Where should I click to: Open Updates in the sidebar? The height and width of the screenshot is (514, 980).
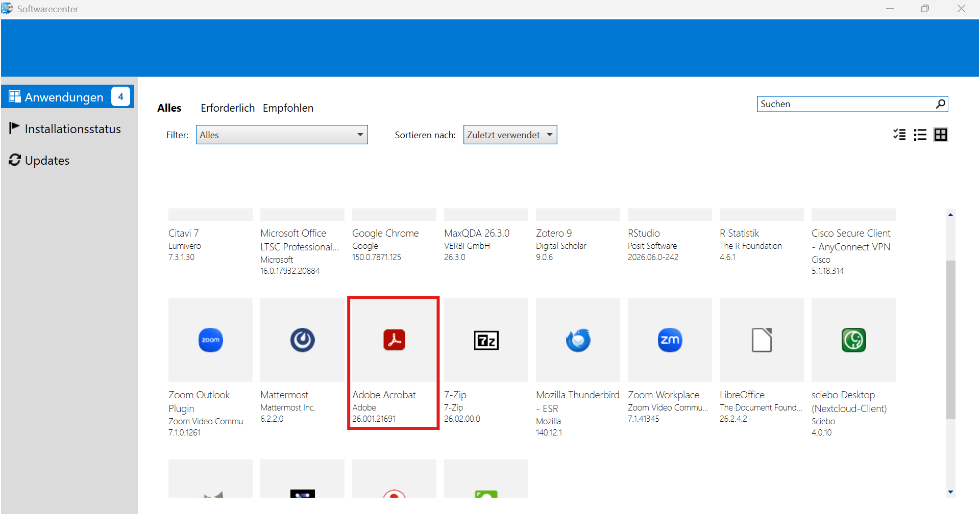click(x=68, y=160)
